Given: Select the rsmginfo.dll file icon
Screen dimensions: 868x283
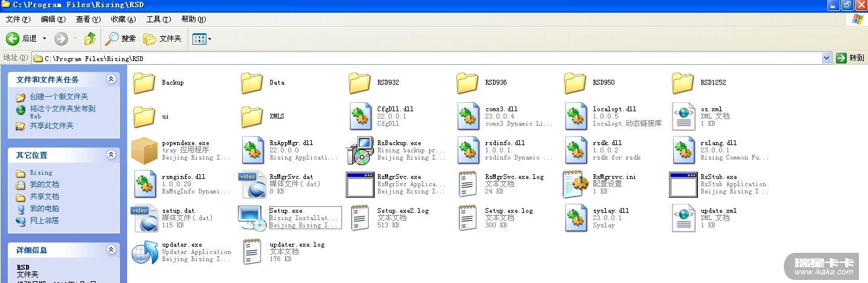Looking at the screenshot, I should click(145, 184).
